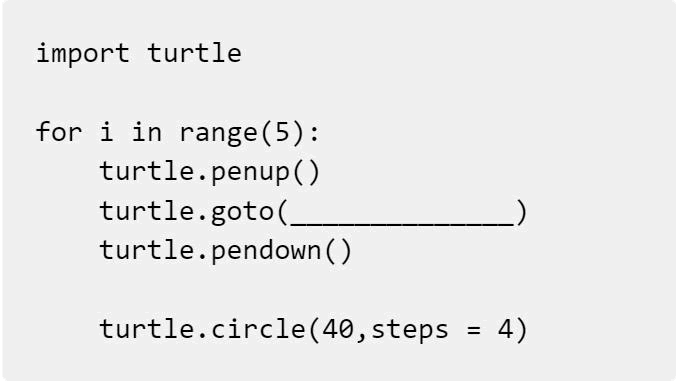
Task: Click the word import on first line
Action: pos(82,54)
